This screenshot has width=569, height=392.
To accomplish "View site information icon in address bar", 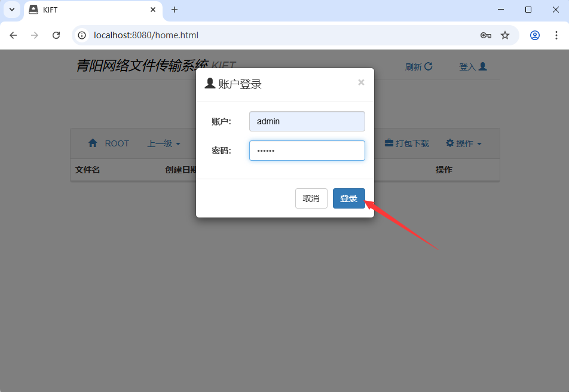I will click(x=82, y=35).
